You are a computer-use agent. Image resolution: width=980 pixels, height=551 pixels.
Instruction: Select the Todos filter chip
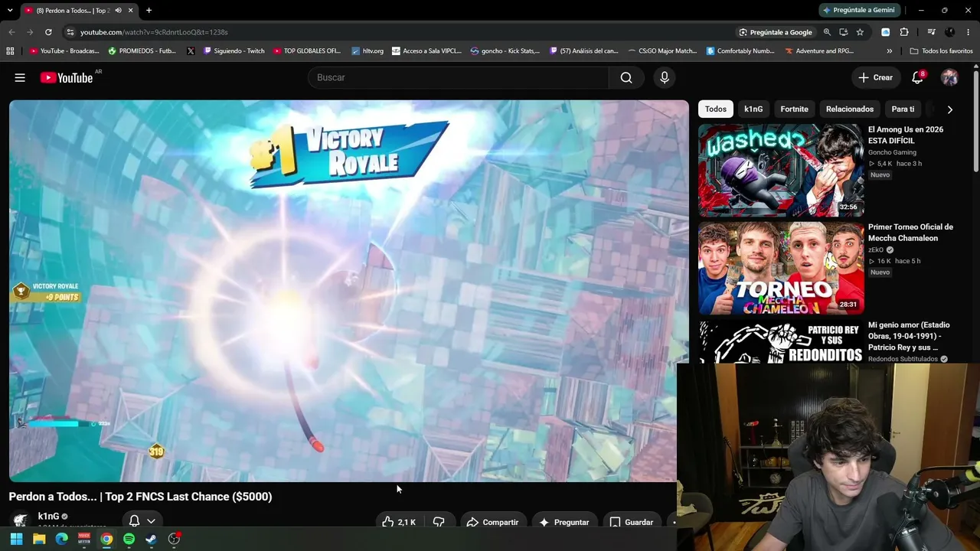(716, 109)
